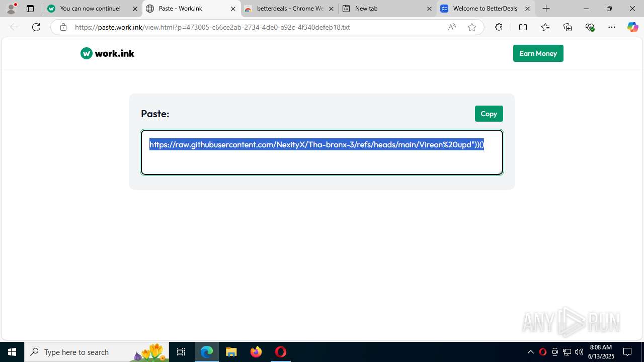Open a new browser tab

[x=546, y=9]
